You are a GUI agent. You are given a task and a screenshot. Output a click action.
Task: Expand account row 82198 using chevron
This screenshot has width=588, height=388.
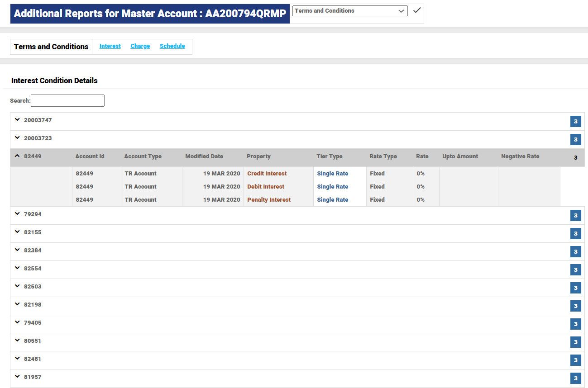(x=18, y=305)
